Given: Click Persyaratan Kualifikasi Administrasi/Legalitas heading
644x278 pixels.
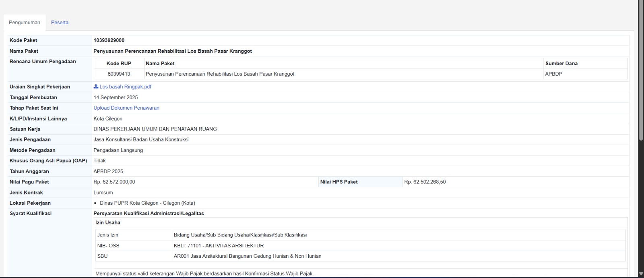Looking at the screenshot, I should click(x=149, y=214).
